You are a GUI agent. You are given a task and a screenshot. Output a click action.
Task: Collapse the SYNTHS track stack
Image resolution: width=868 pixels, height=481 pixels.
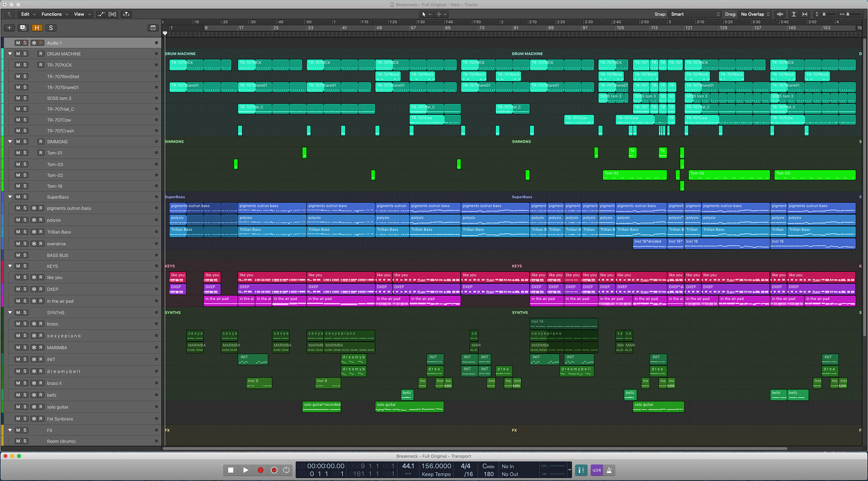pos(10,312)
